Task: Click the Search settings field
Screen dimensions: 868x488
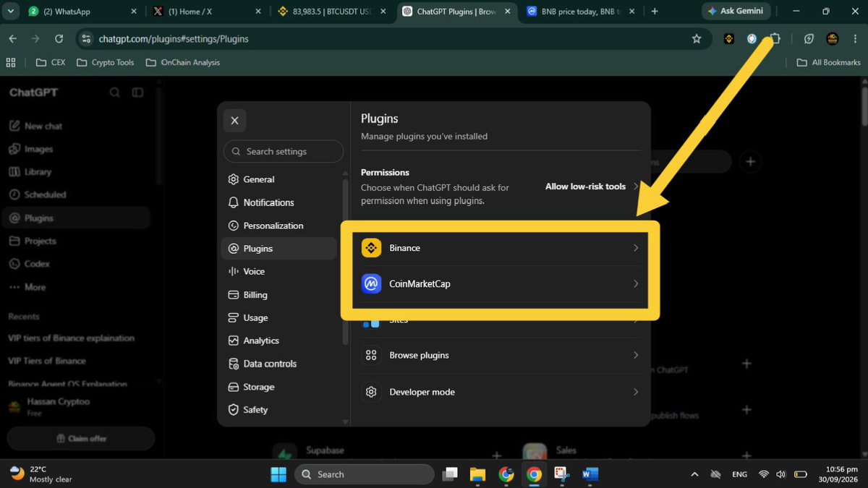Action: (284, 151)
